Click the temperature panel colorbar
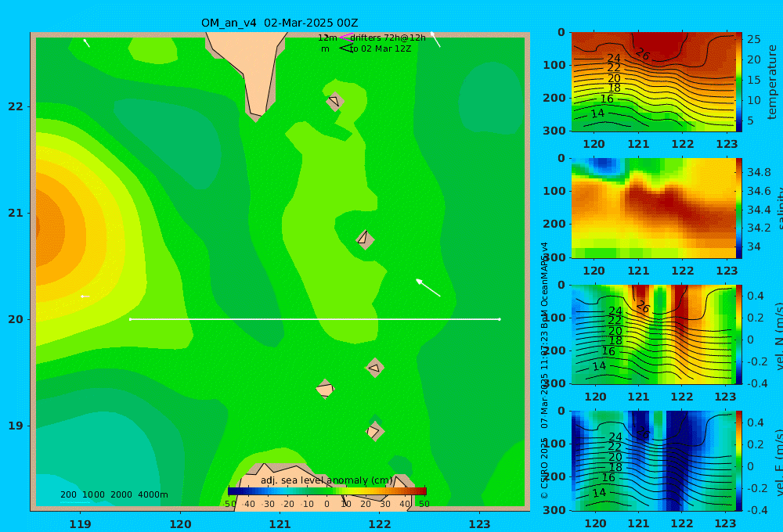 pos(739,82)
